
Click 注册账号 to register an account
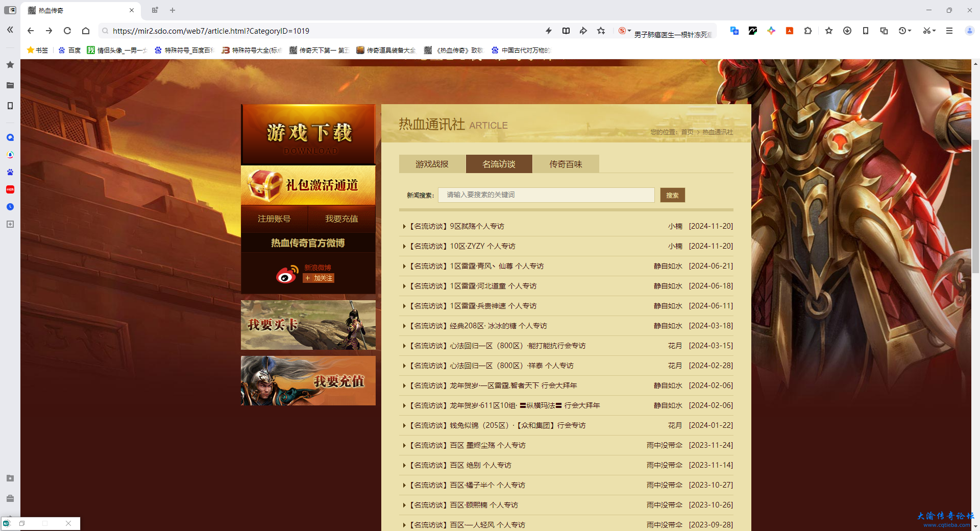click(x=274, y=219)
